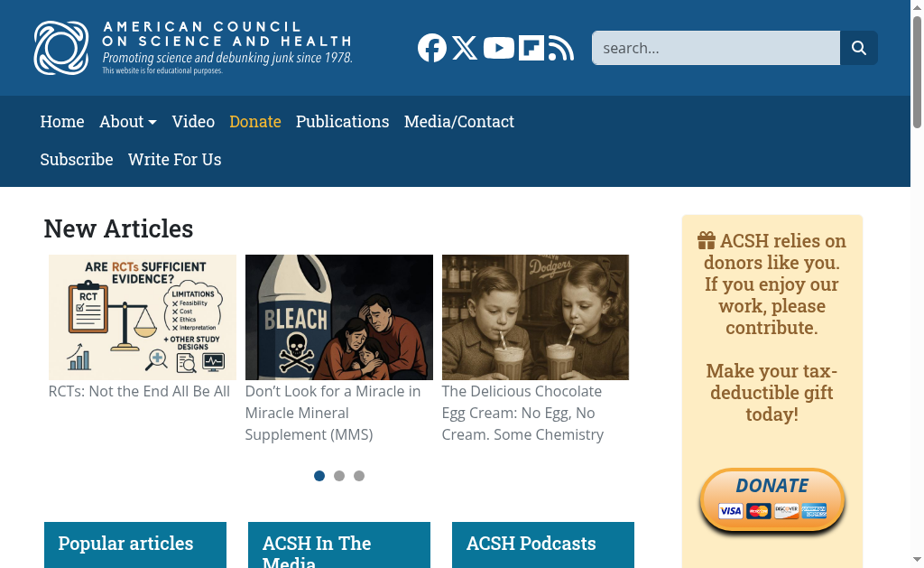Switch to the second carousel slide dot
924x568 pixels.
[x=339, y=476]
